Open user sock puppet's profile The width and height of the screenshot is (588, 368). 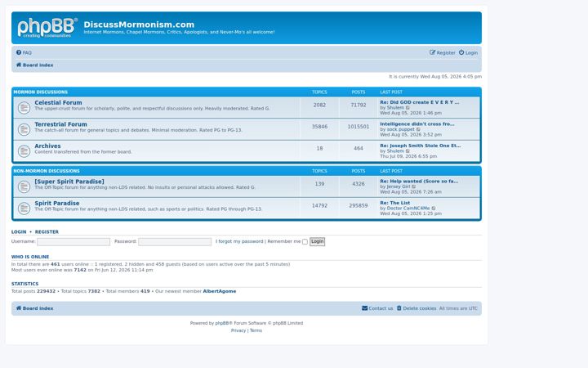click(400, 129)
